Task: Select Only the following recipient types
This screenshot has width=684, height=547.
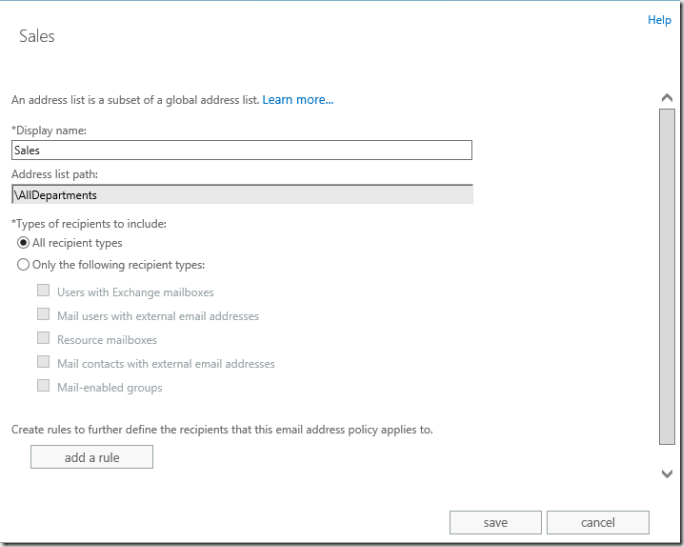Action: 24,265
